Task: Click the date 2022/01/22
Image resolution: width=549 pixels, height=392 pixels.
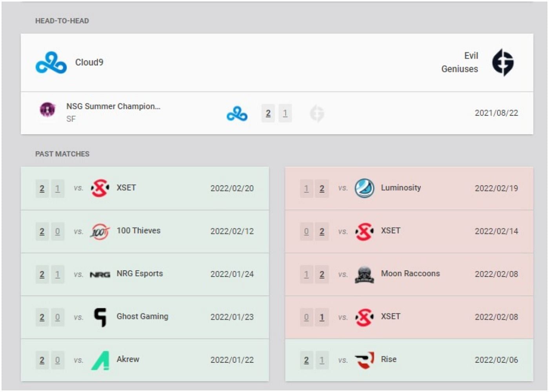Action: pos(232,360)
